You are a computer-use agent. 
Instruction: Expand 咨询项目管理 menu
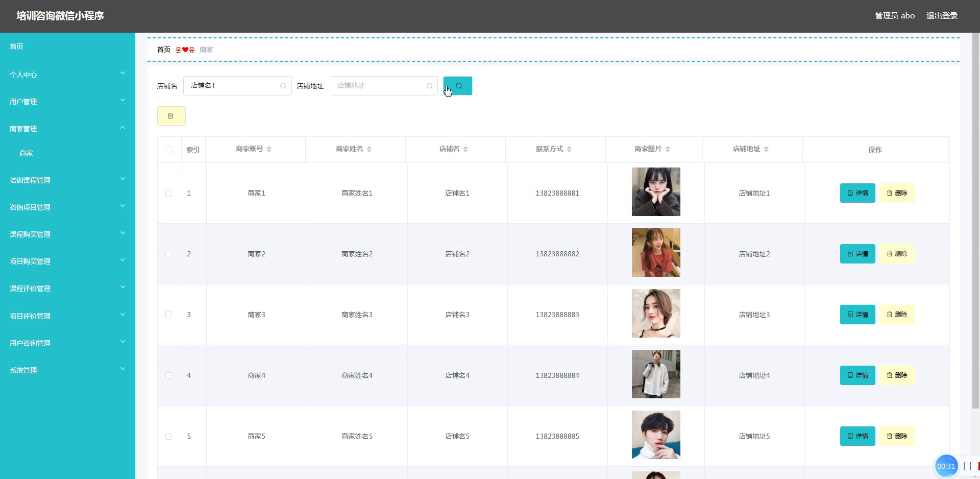(67, 207)
